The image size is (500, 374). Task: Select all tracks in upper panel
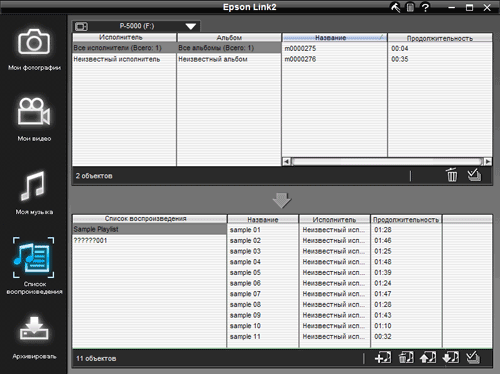click(x=474, y=175)
